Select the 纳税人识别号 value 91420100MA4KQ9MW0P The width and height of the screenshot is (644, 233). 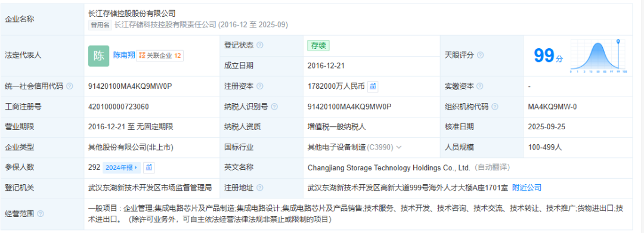coord(349,107)
